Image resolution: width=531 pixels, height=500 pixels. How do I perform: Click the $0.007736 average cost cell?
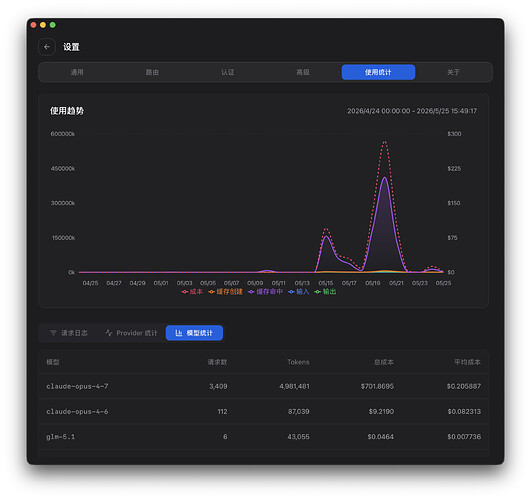(464, 437)
